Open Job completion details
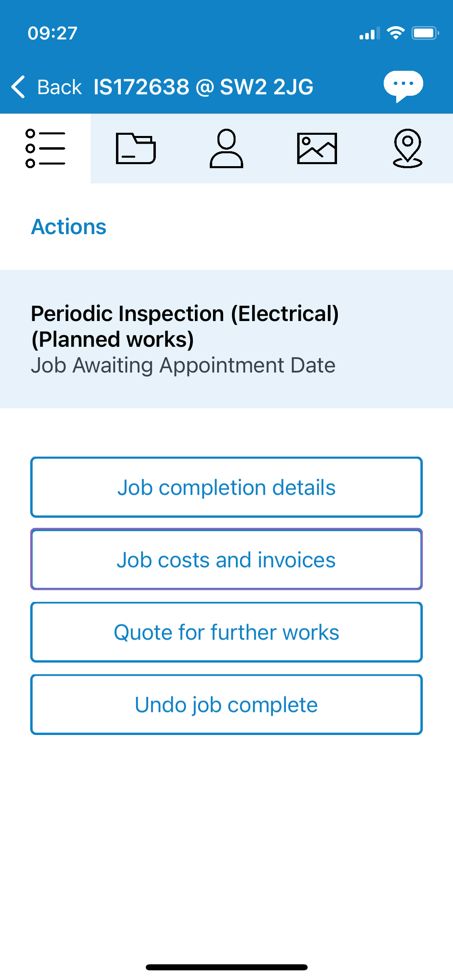Image resolution: width=453 pixels, height=980 pixels. click(x=226, y=487)
